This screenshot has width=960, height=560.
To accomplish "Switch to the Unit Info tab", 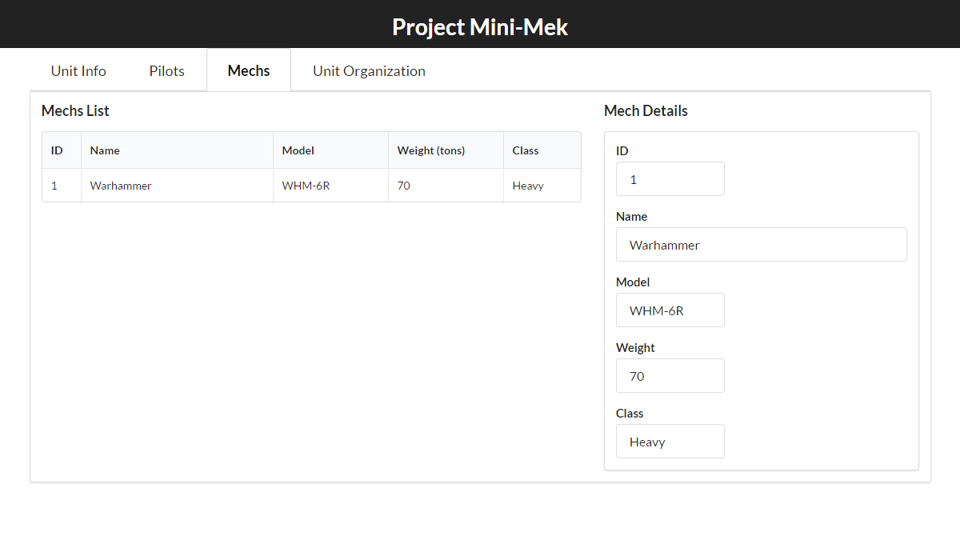I will point(78,70).
